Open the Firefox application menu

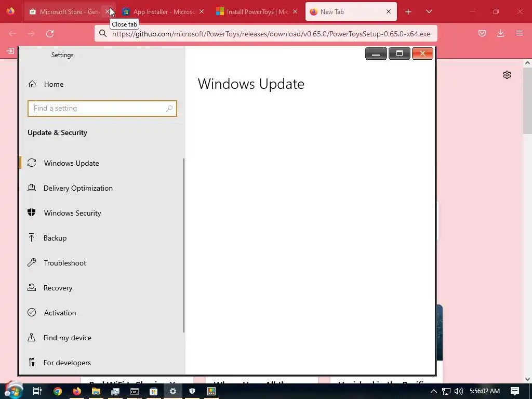tap(520, 33)
